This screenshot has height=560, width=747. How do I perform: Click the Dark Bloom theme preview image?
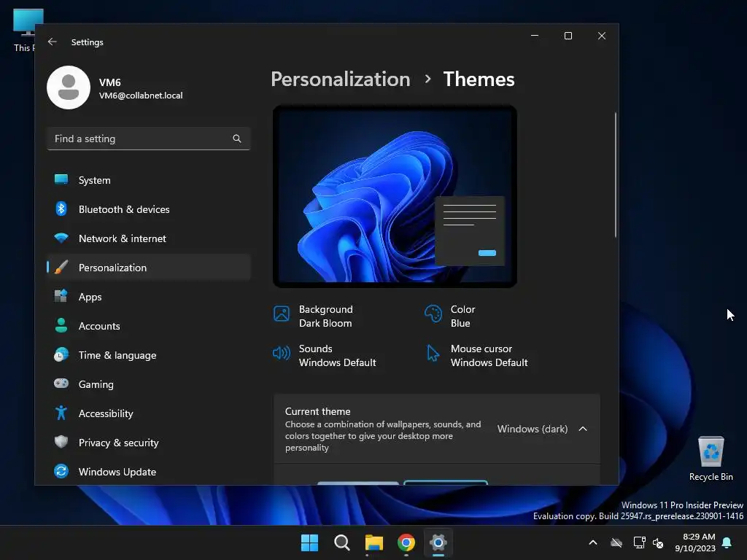click(395, 196)
